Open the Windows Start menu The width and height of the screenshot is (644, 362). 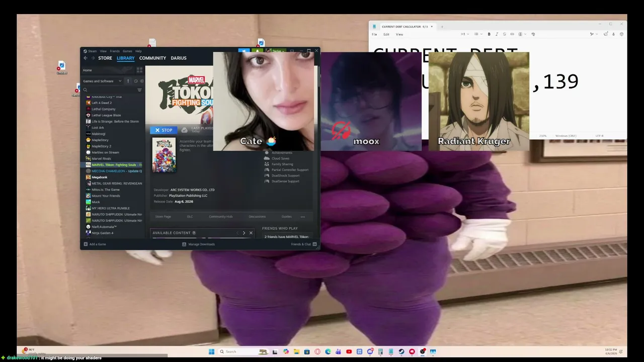click(x=211, y=352)
